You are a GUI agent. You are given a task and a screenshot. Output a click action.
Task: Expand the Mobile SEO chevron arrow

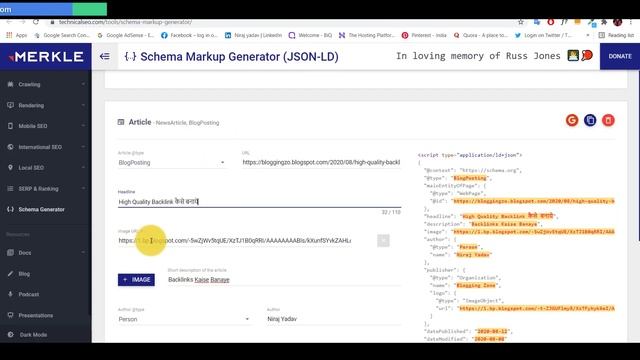click(83, 126)
